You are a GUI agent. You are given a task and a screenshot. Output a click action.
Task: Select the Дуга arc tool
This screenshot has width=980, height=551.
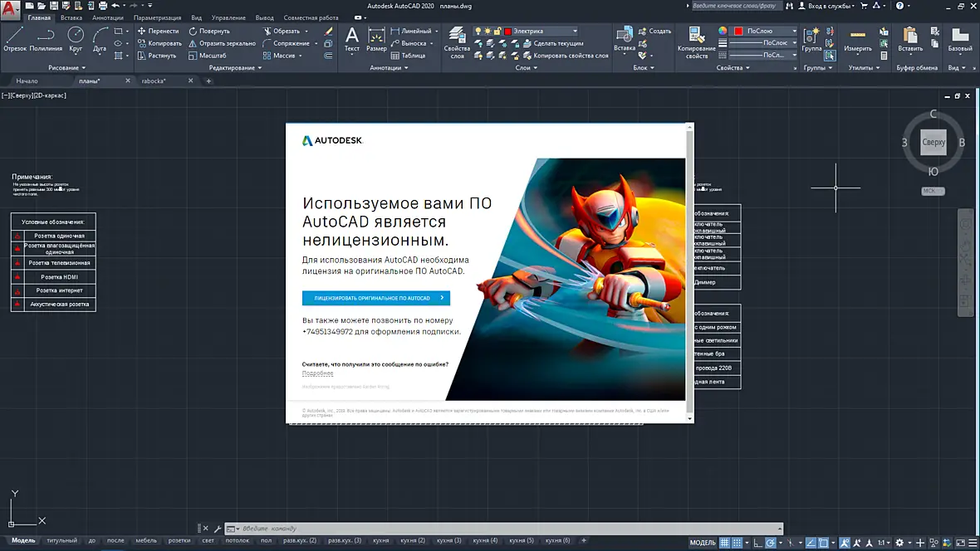click(100, 39)
